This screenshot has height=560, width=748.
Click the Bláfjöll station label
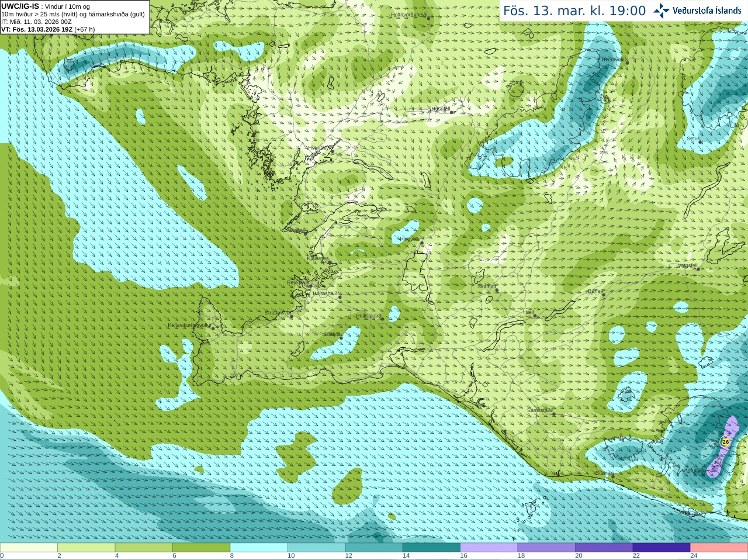point(333,334)
